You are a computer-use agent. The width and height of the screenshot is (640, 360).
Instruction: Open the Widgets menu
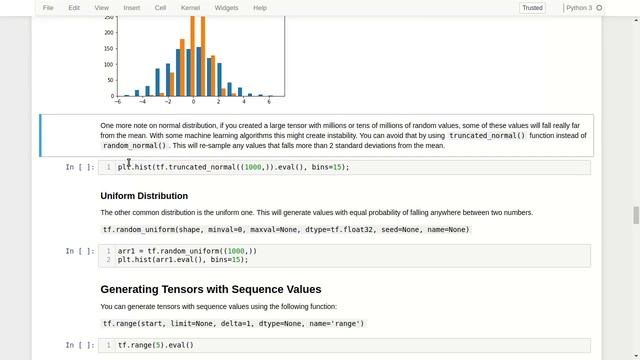(226, 8)
